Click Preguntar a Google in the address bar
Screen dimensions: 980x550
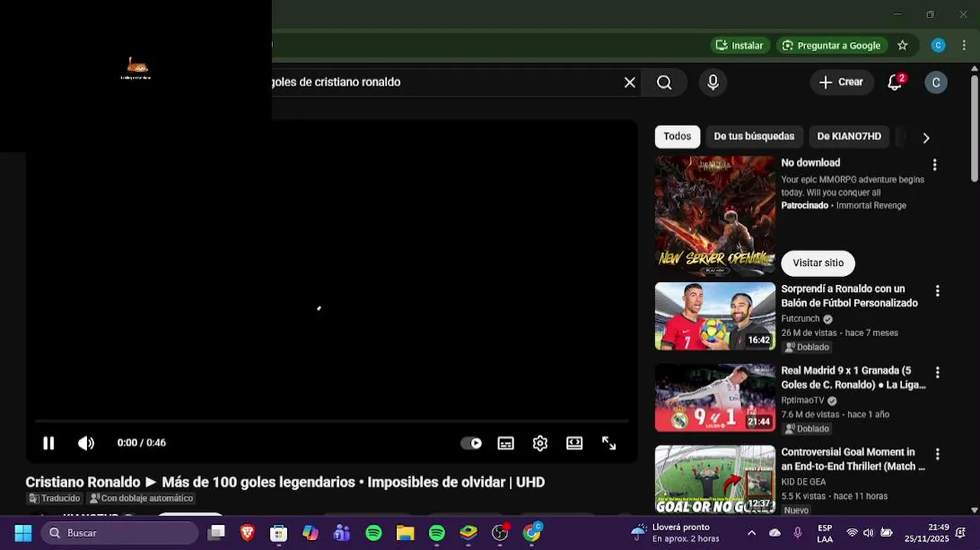click(832, 46)
